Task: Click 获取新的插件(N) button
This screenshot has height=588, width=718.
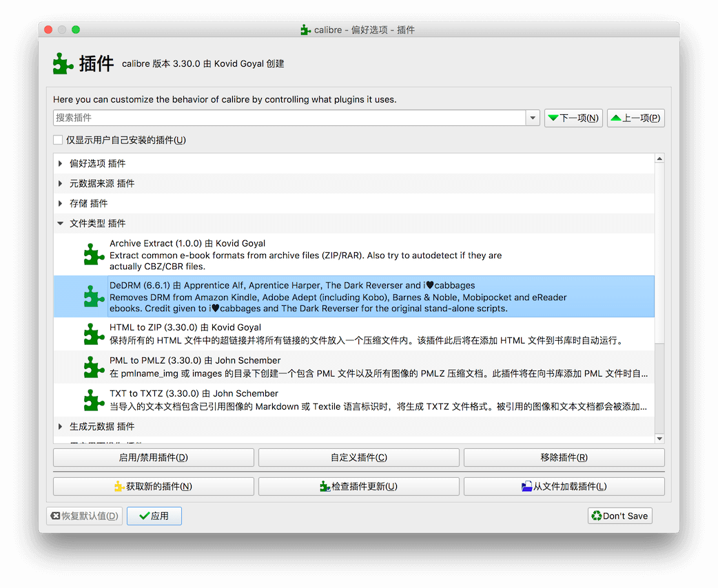Action: [x=154, y=486]
